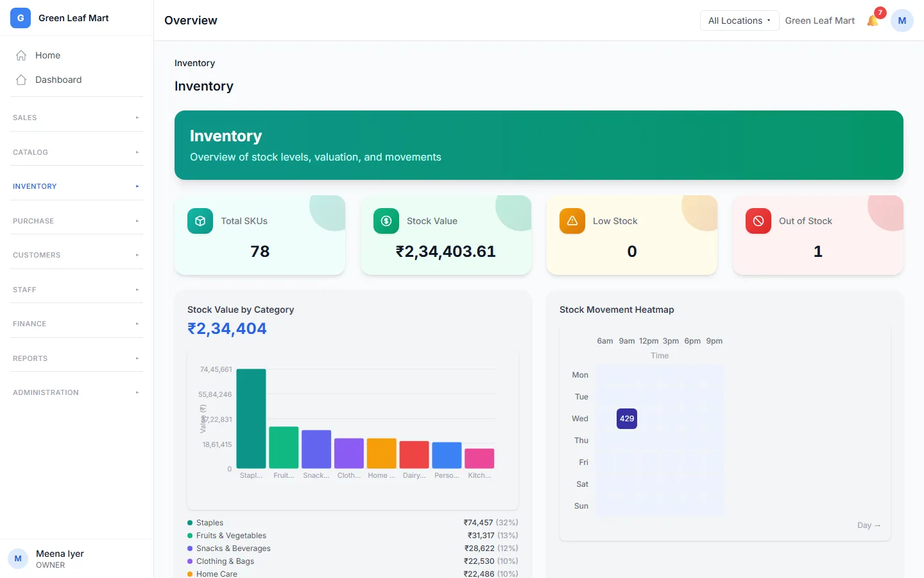Expand the Inventory sidebar section
924x578 pixels.
[77, 186]
